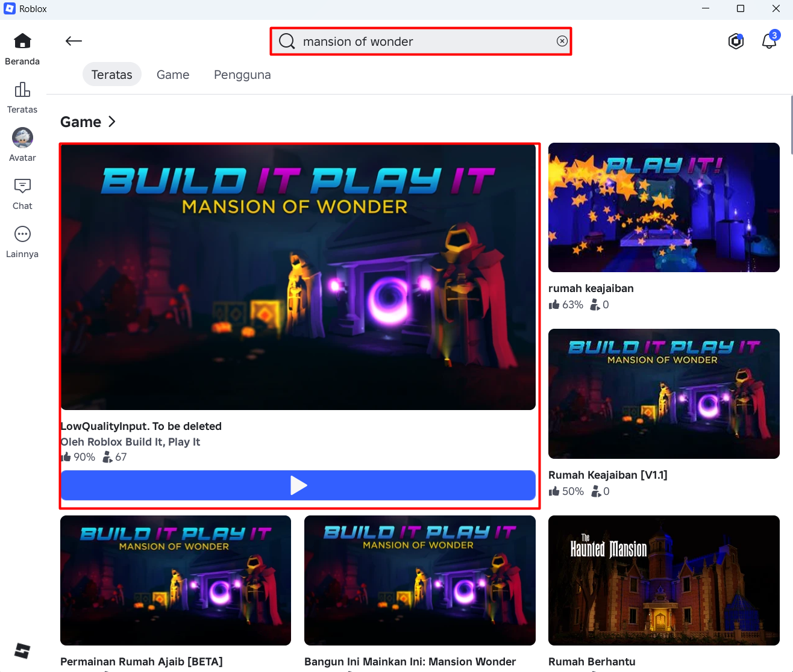This screenshot has width=793, height=672.
Task: Open the rumah keajaiban game title
Action: [591, 288]
